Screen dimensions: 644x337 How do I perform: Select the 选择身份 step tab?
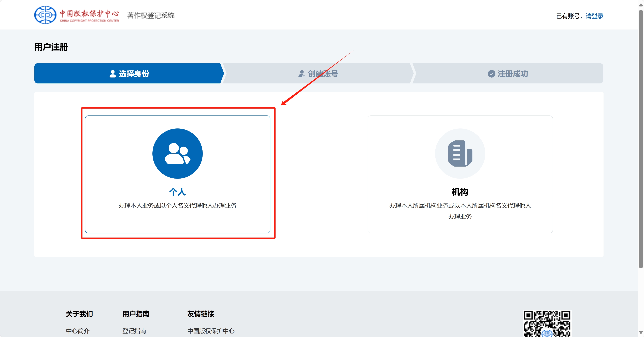(129, 74)
